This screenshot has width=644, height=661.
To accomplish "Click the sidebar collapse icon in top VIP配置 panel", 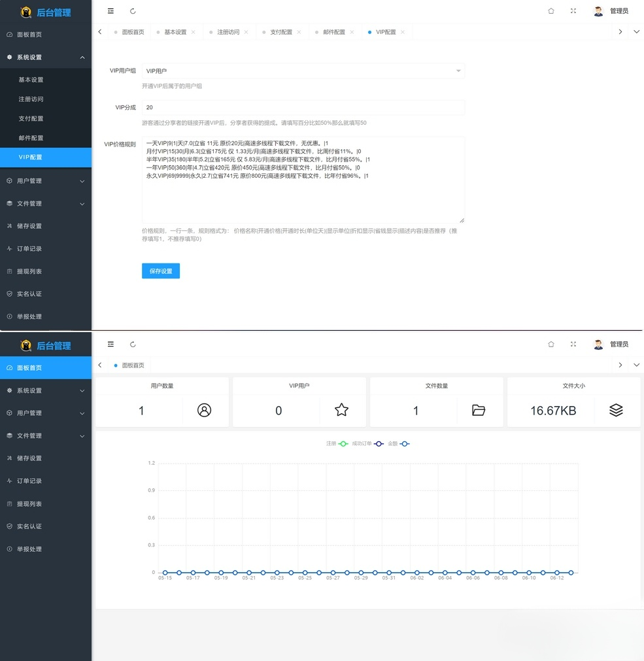I will (110, 11).
